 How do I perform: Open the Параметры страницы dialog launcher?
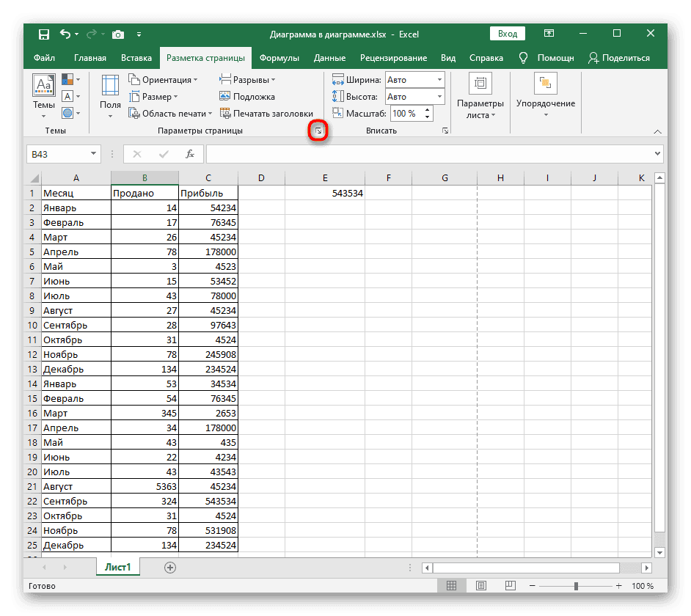pos(318,131)
